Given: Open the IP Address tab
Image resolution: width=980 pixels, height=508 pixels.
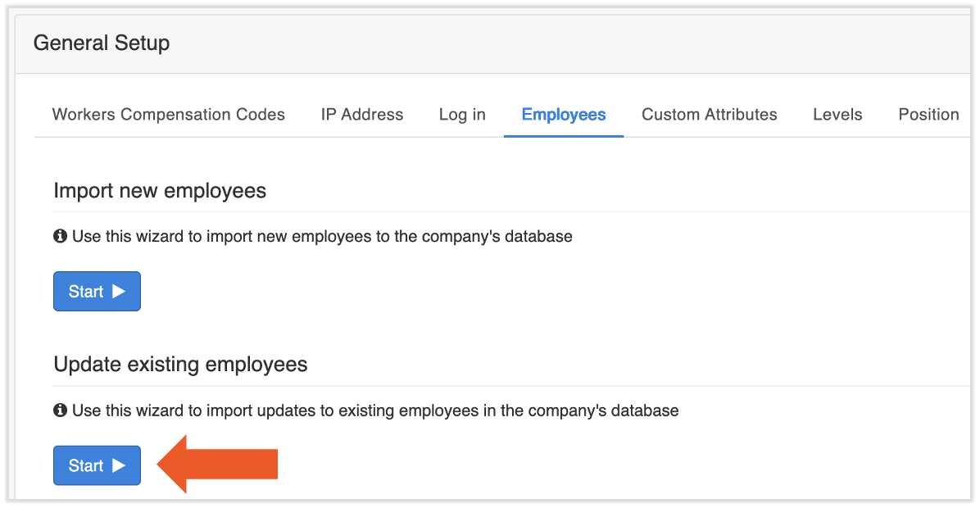Looking at the screenshot, I should [361, 115].
